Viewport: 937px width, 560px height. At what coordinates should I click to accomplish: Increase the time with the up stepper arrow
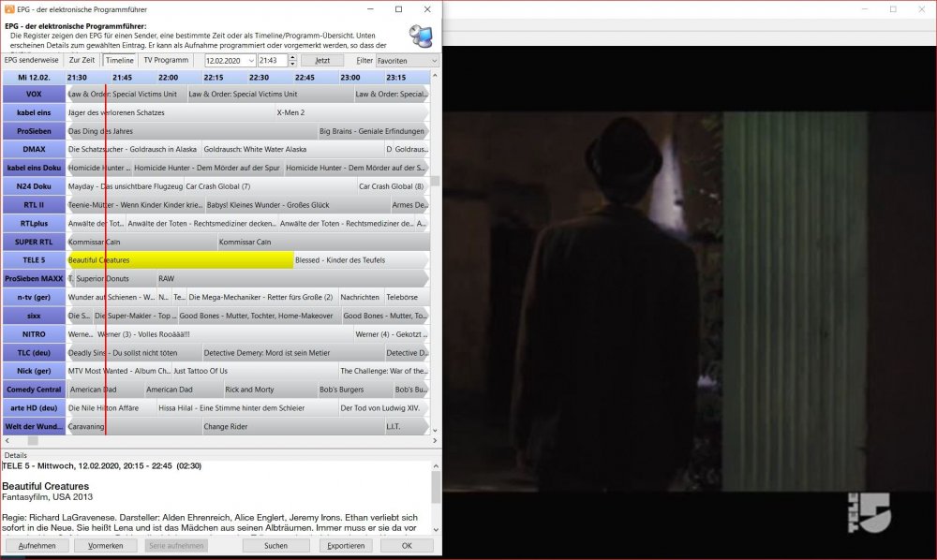[292, 58]
